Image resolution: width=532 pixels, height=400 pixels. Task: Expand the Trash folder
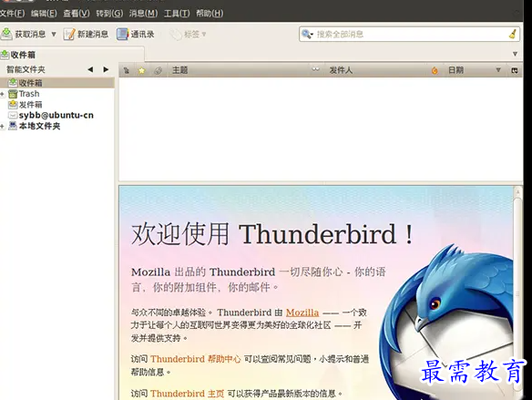click(3, 94)
